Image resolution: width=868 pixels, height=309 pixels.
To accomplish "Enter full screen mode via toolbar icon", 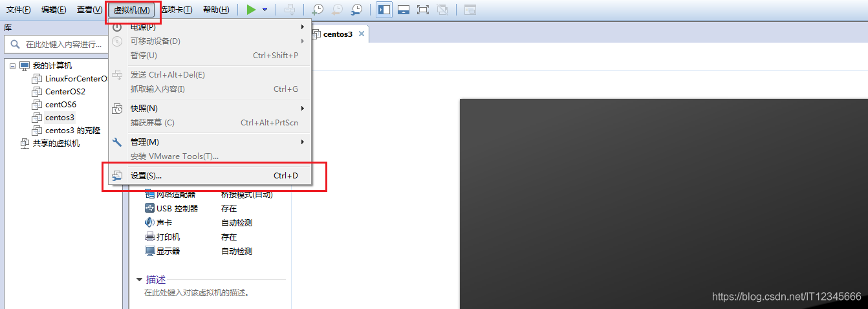I will coord(422,10).
